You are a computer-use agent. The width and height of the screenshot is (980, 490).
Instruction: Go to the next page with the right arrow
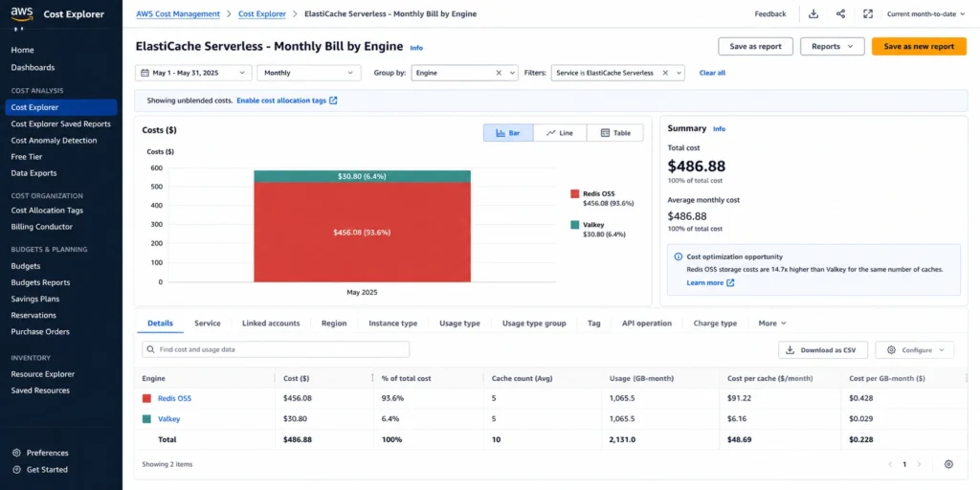(919, 464)
